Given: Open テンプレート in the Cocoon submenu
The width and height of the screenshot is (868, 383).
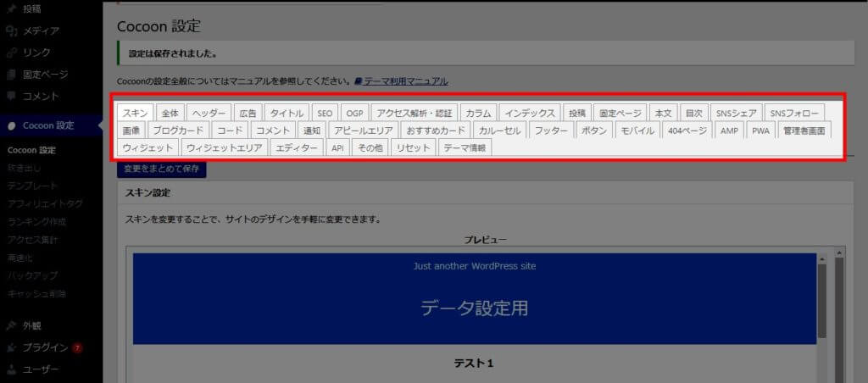Looking at the screenshot, I should pyautogui.click(x=32, y=186).
